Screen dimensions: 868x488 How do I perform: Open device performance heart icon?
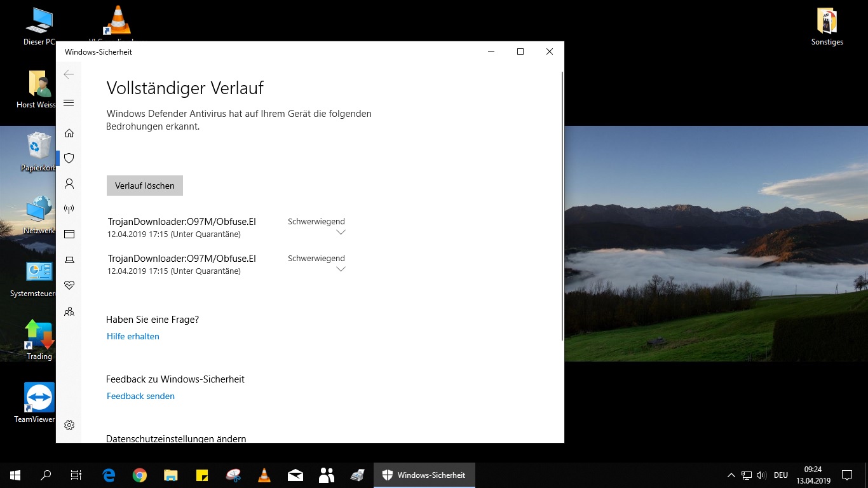click(69, 285)
